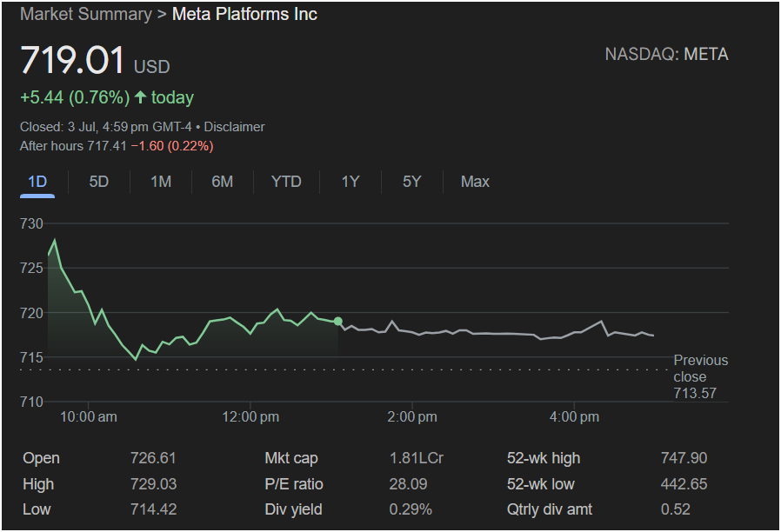
Task: Click the green up arrow icon
Action: (141, 96)
